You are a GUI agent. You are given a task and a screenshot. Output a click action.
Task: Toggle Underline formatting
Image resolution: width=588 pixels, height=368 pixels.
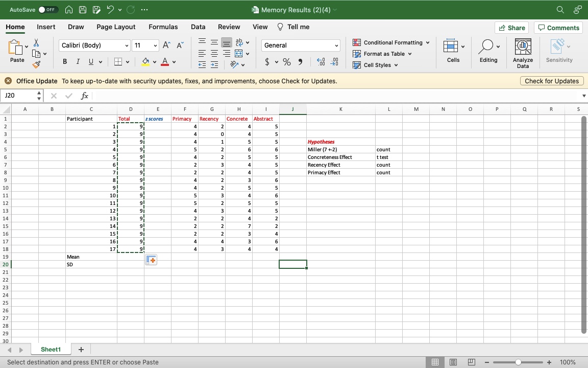point(91,61)
